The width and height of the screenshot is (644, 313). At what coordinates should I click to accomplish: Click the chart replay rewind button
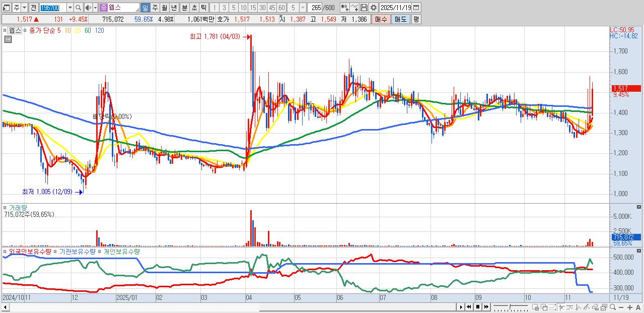tap(469, 307)
